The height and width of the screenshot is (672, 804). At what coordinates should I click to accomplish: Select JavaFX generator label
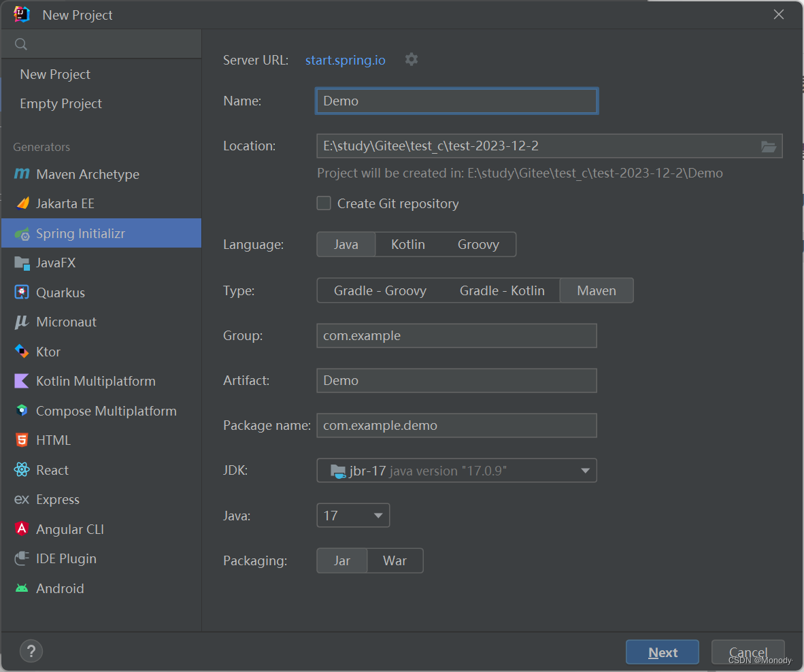click(56, 263)
